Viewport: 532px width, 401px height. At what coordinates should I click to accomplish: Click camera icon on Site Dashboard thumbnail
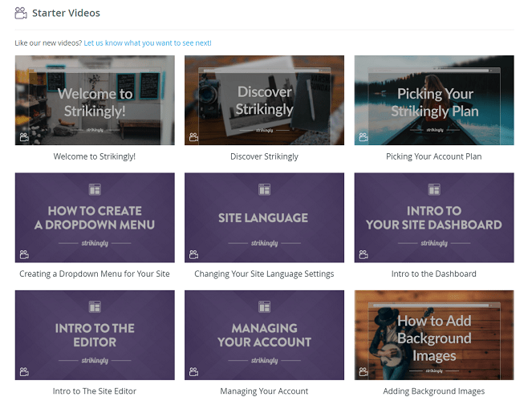(x=363, y=254)
